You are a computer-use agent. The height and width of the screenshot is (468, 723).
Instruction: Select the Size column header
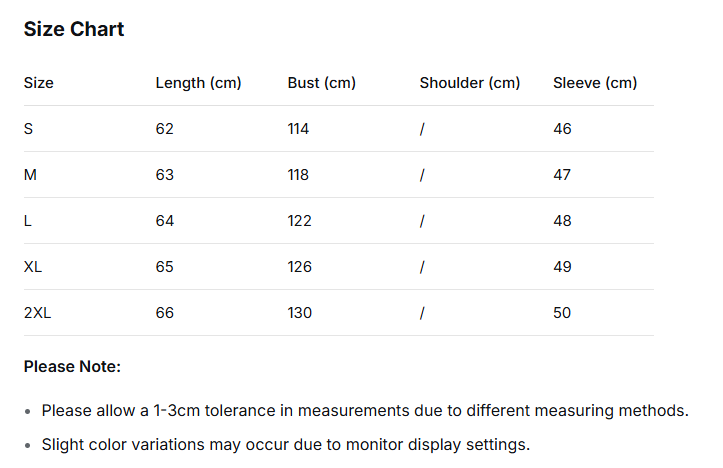39,83
